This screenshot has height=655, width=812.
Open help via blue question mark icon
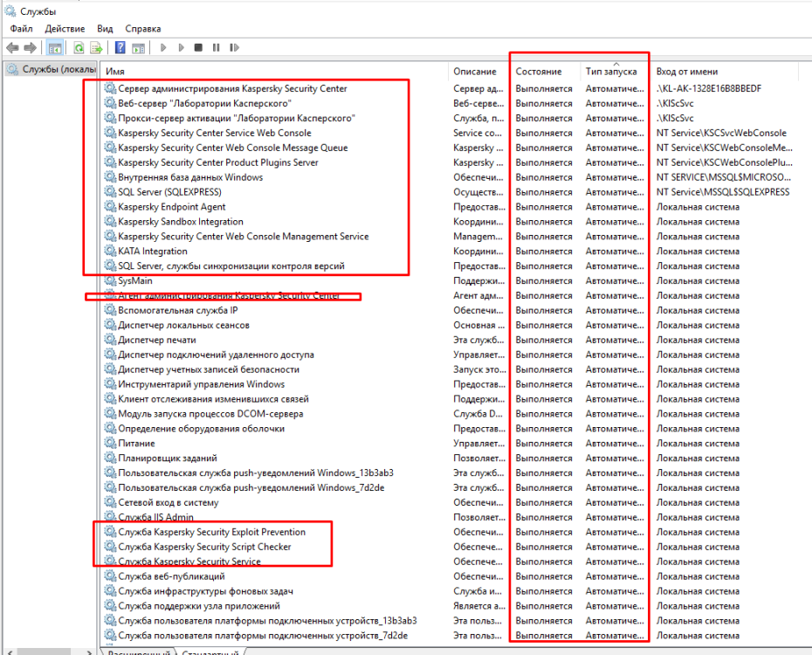coord(120,48)
